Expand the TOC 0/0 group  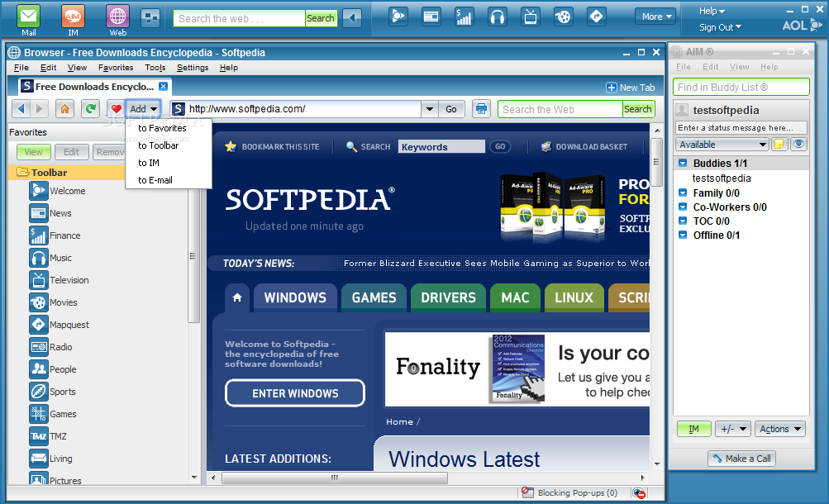[x=683, y=221]
